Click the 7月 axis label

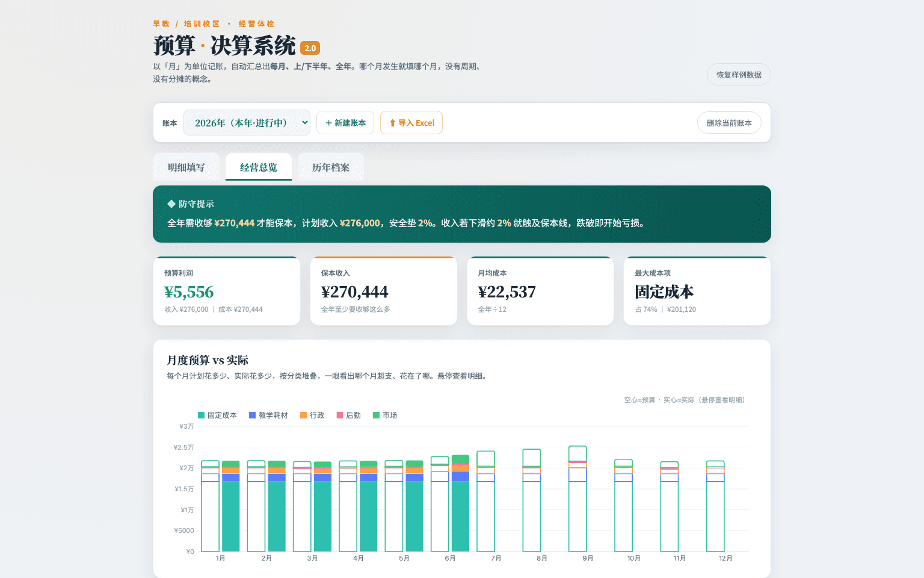click(496, 558)
